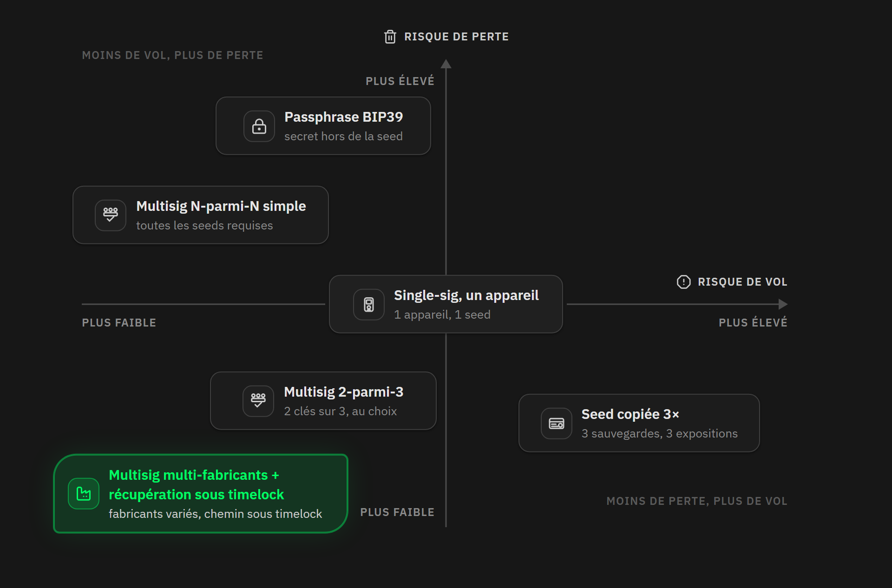This screenshot has height=588, width=892.
Task: Click 'fabricants variés, chemin sous timelock' subtitle
Action: point(216,514)
